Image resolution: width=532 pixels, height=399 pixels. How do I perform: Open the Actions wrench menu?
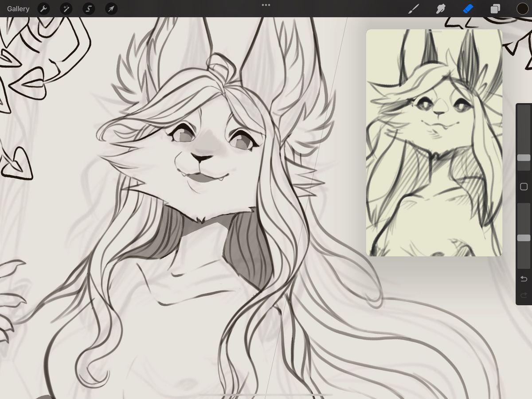pos(43,8)
